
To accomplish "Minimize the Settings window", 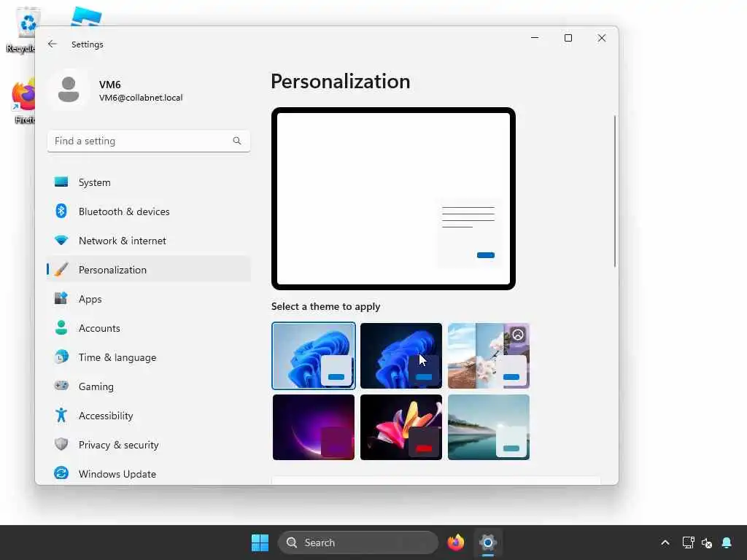I will (x=535, y=38).
